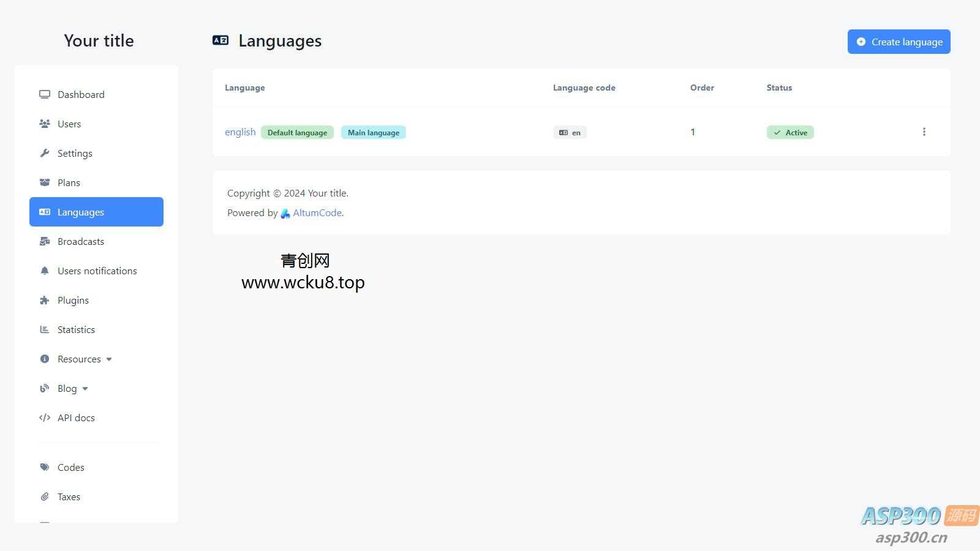The height and width of the screenshot is (551, 980).
Task: Click the Active status badge
Action: pos(790,132)
